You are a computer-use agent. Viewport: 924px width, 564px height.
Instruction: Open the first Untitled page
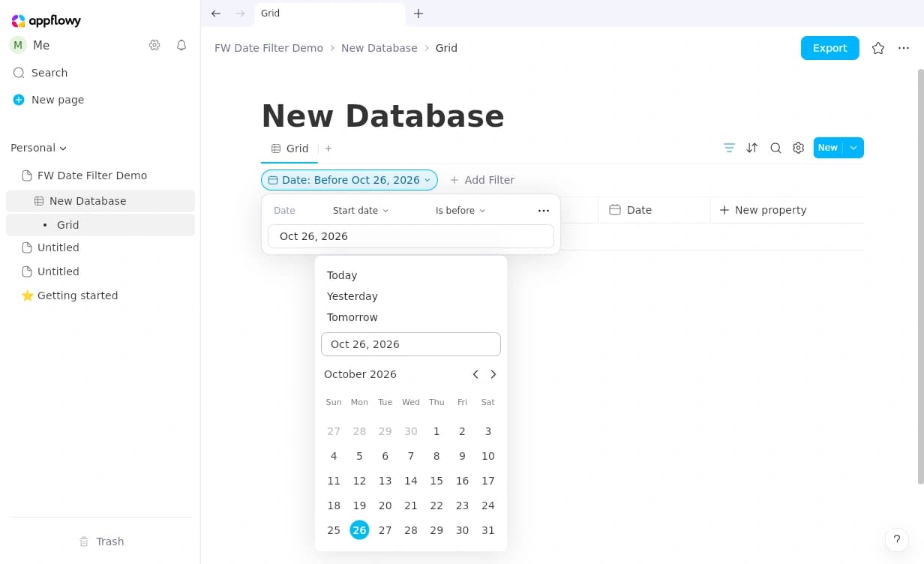click(x=100, y=247)
